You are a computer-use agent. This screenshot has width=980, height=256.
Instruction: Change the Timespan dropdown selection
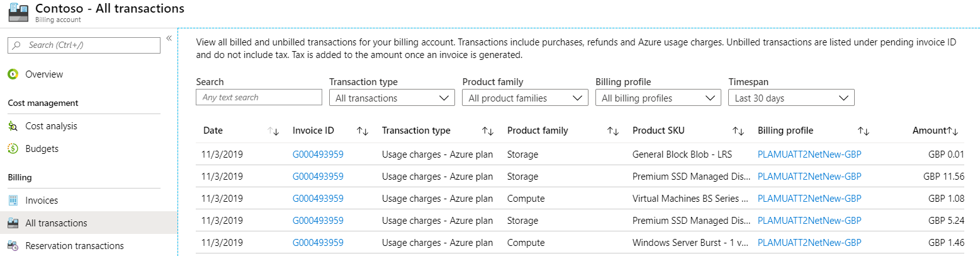791,98
